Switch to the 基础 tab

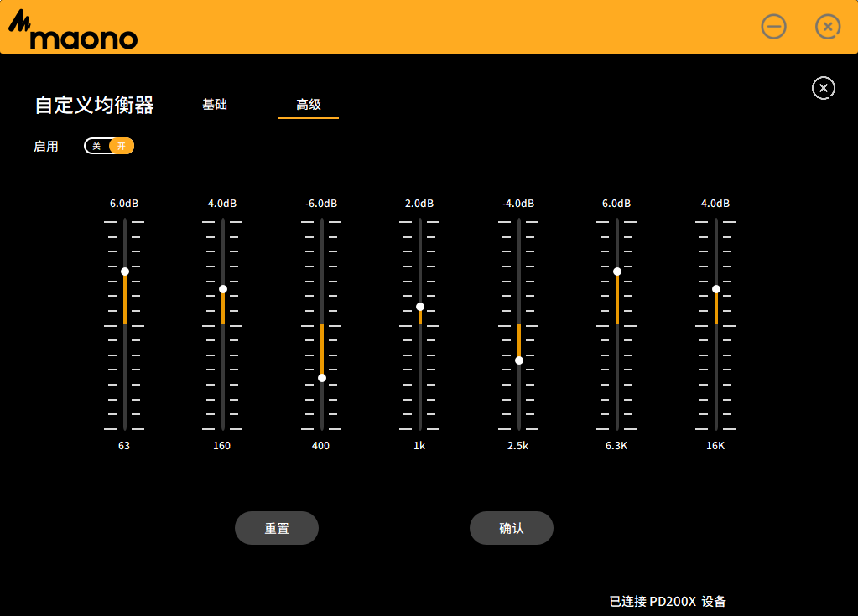(215, 105)
